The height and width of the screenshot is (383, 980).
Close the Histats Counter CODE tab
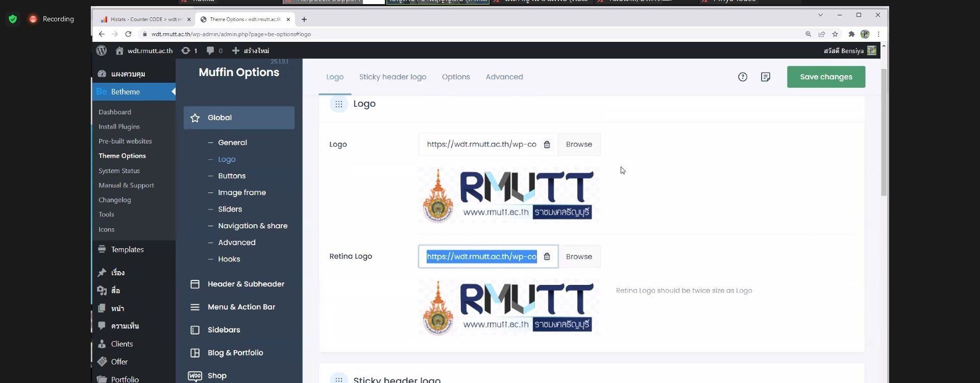pos(189,19)
